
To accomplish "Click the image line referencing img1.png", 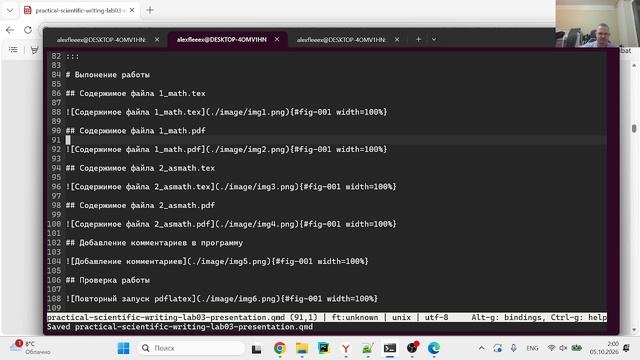I will pos(226,112).
